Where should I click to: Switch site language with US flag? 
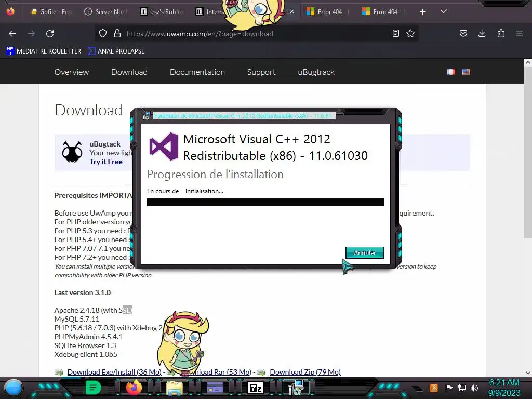tap(466, 72)
